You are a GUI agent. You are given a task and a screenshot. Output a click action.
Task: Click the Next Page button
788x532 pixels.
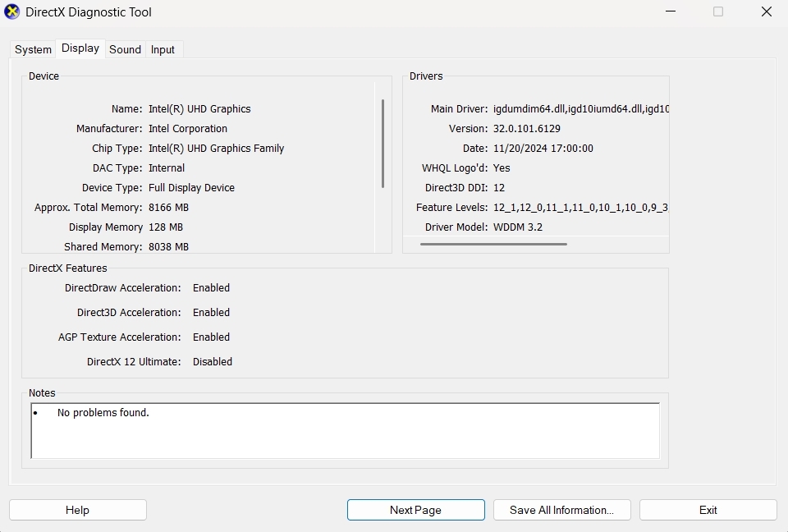tap(415, 510)
